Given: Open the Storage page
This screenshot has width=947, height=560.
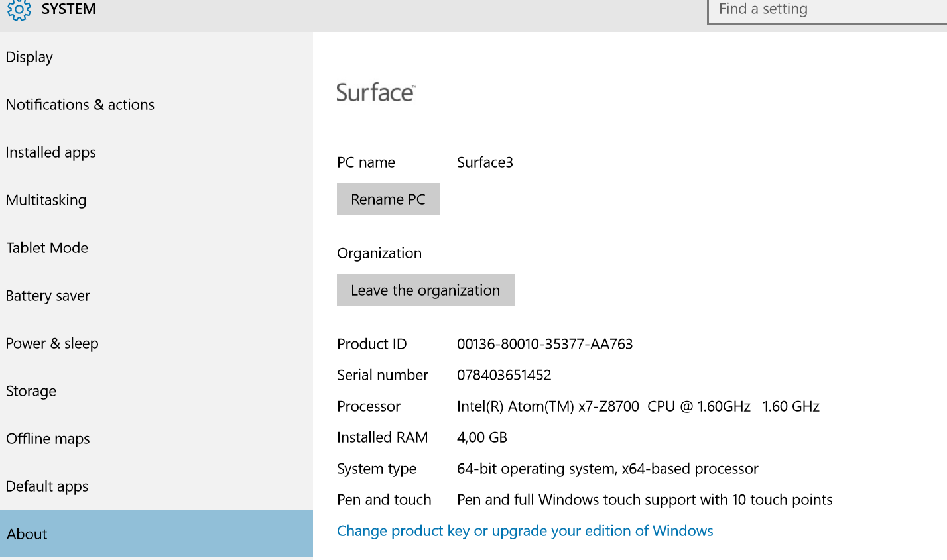Looking at the screenshot, I should pos(31,391).
